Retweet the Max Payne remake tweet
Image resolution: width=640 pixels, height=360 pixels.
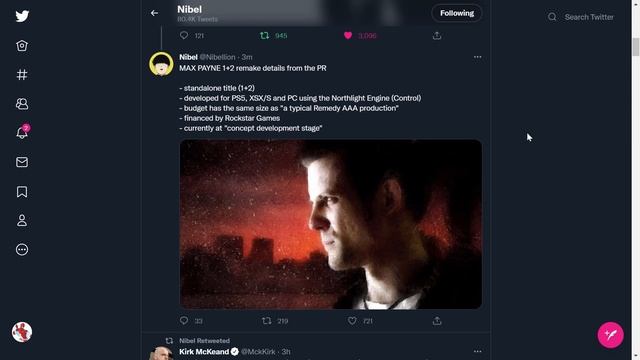click(266, 321)
